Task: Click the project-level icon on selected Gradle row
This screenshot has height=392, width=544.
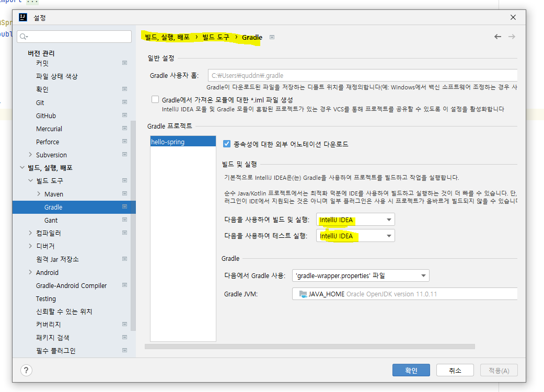Action: 124,207
